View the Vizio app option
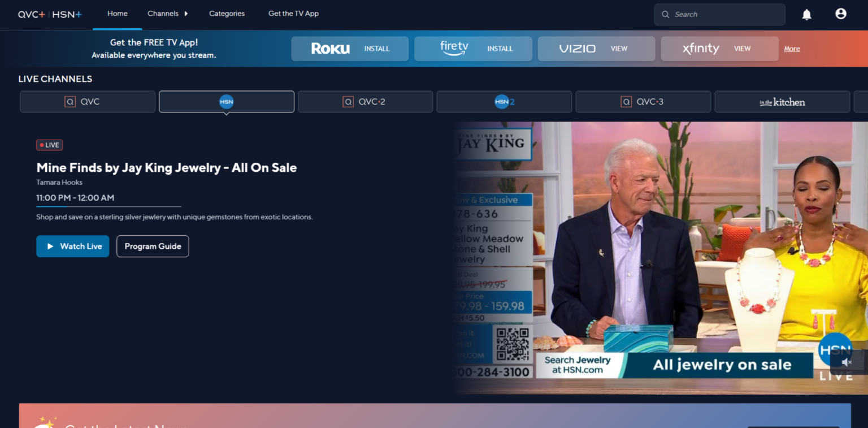 click(x=596, y=49)
